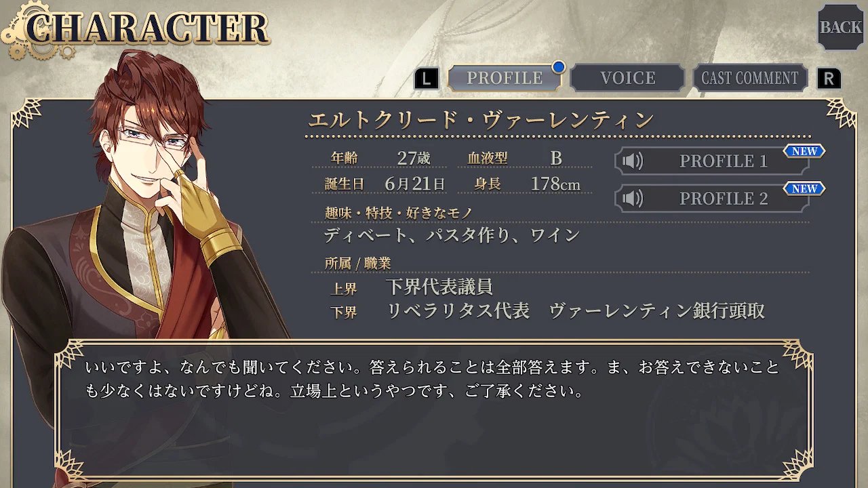Click the BACK button
The width and height of the screenshot is (868, 488).
(x=840, y=27)
